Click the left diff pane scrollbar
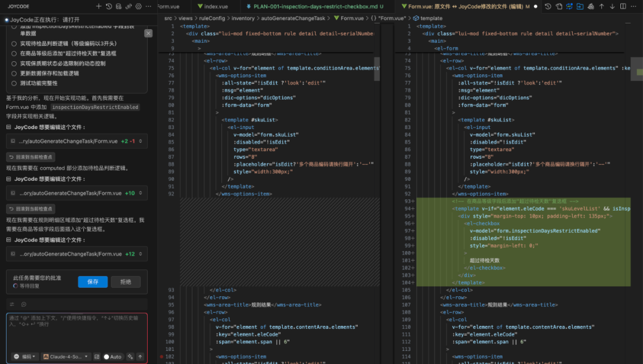The height and width of the screenshot is (364, 643). click(377, 69)
